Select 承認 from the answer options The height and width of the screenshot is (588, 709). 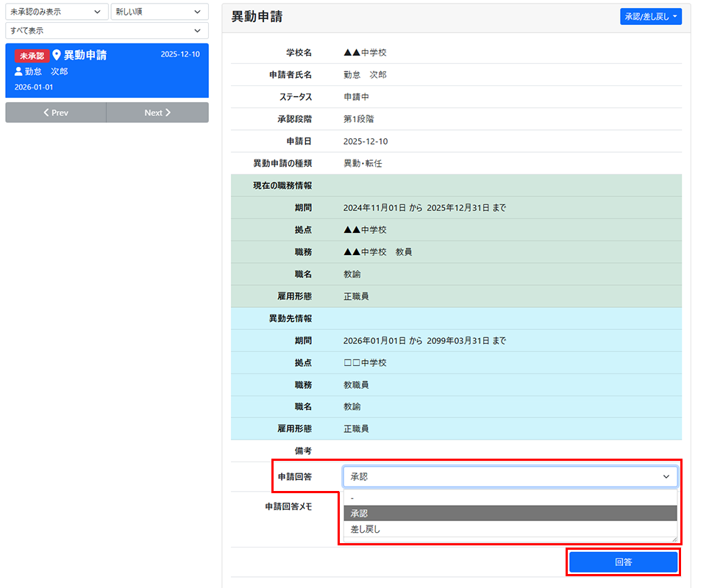click(x=510, y=513)
